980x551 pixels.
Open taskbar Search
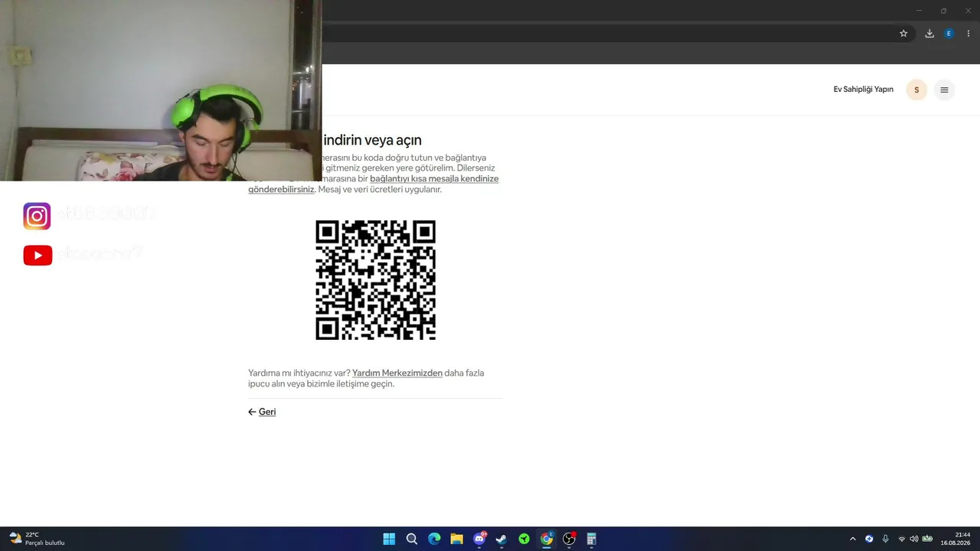tap(411, 539)
